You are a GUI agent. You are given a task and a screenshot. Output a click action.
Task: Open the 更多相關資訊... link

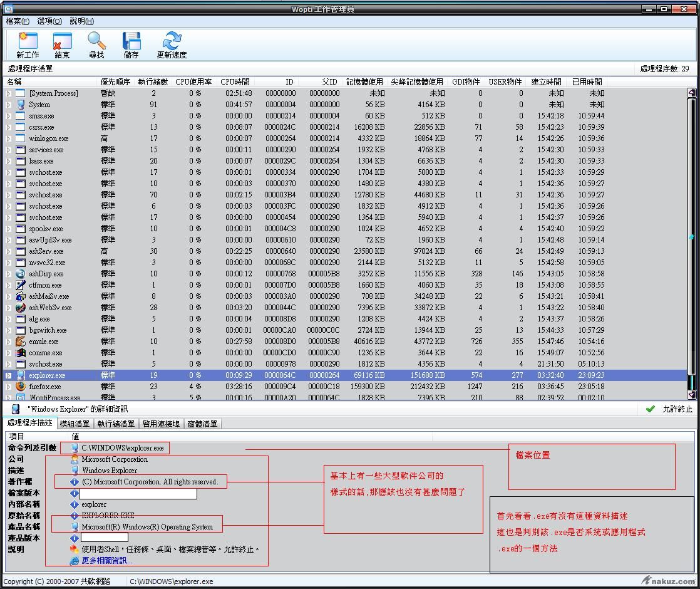coord(106,560)
